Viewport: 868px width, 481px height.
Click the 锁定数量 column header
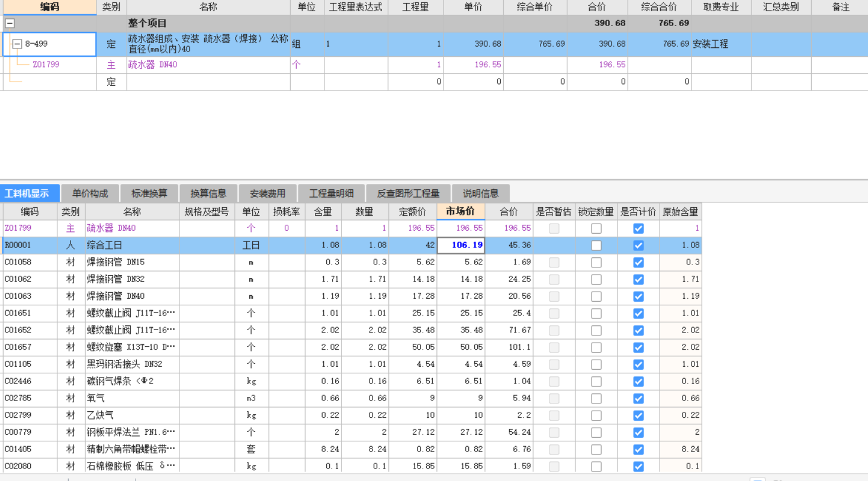point(596,211)
